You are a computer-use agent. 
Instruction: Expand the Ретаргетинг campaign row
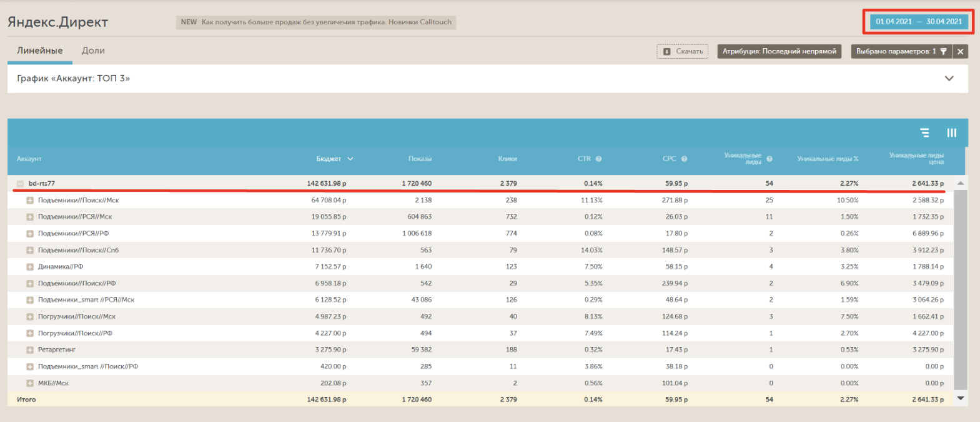29,350
